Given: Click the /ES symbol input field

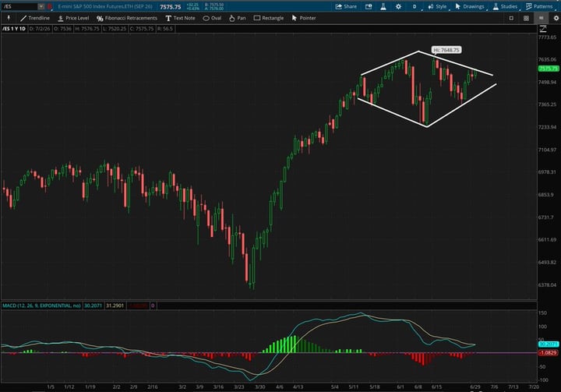Looking at the screenshot, I should point(19,6).
